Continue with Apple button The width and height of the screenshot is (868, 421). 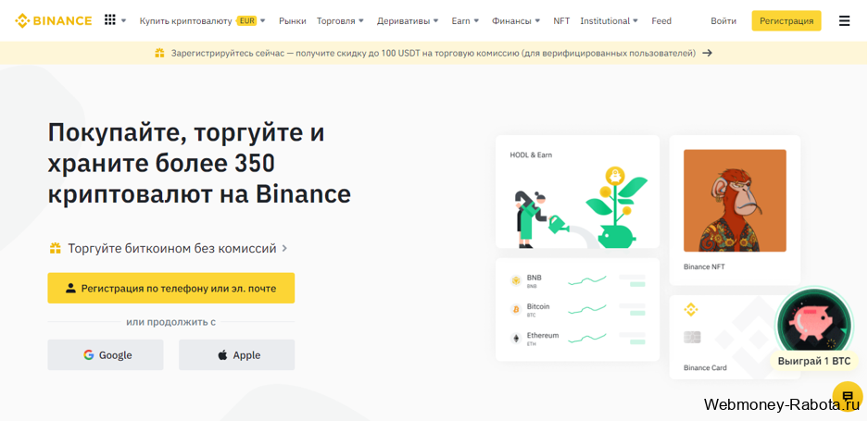[x=236, y=354]
